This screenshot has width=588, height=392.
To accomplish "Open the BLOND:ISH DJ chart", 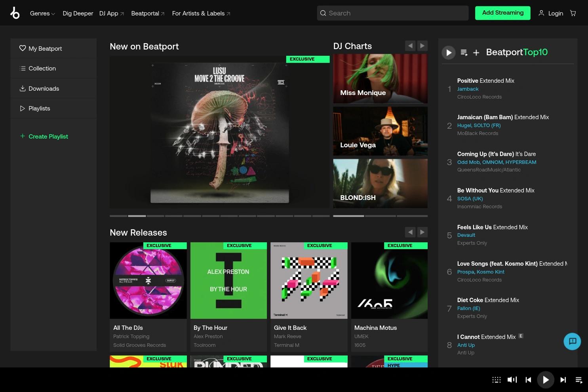I will [381, 183].
